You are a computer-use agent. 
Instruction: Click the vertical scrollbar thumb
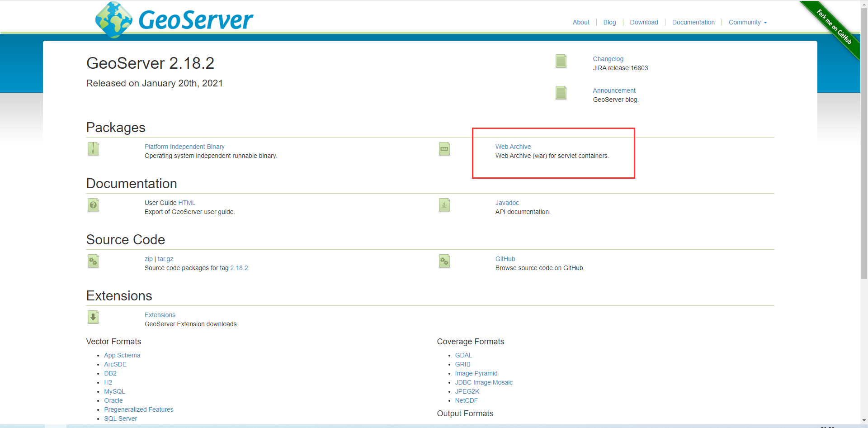pos(864,143)
